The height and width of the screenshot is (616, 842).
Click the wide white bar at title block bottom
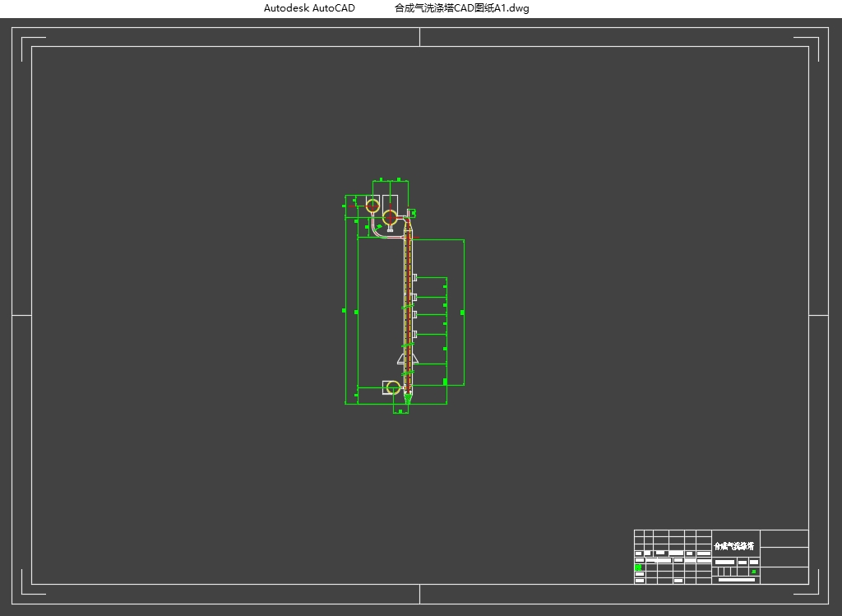point(736,580)
